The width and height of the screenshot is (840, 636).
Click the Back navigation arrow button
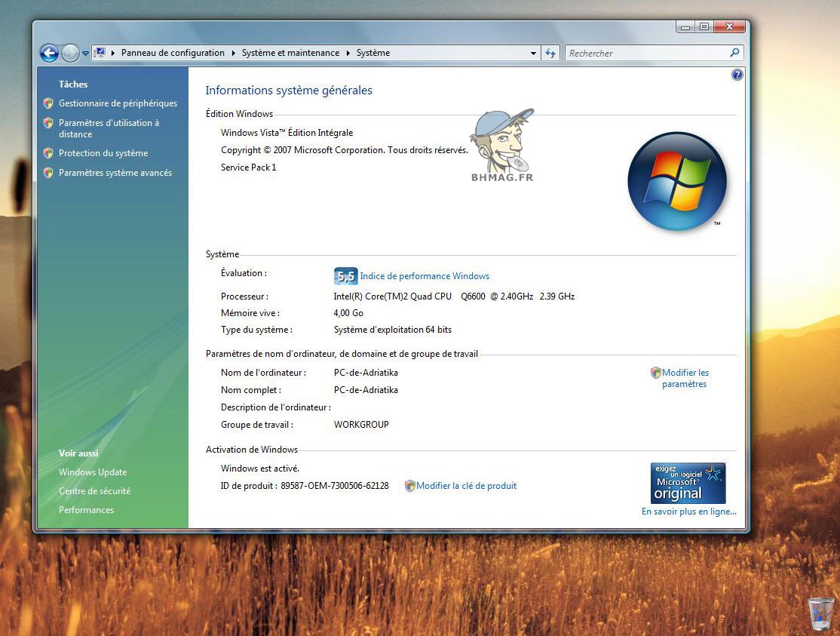click(x=49, y=53)
